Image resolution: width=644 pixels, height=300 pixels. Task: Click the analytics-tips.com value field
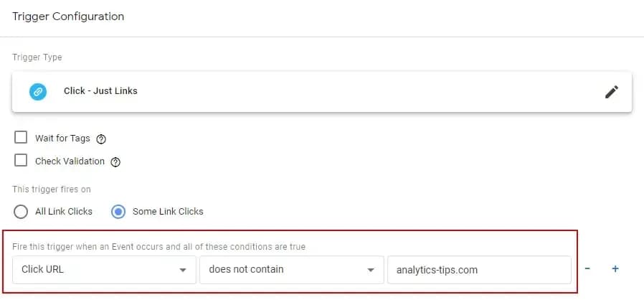[478, 270]
